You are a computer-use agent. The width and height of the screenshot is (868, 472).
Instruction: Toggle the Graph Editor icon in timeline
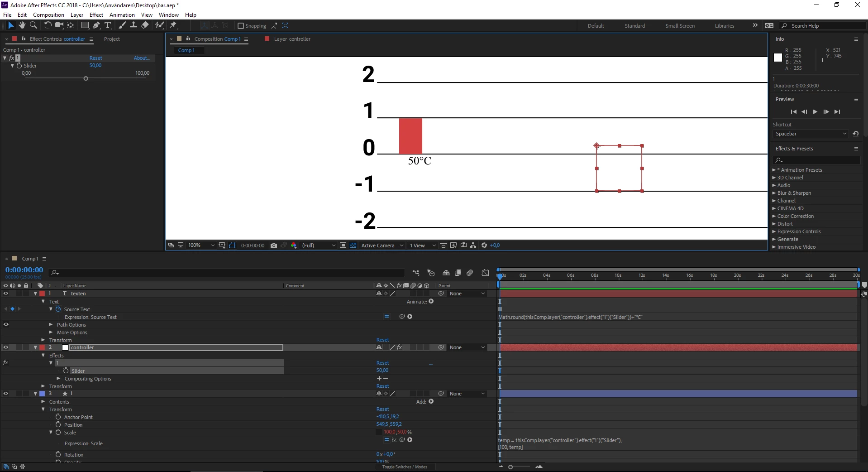pos(485,272)
